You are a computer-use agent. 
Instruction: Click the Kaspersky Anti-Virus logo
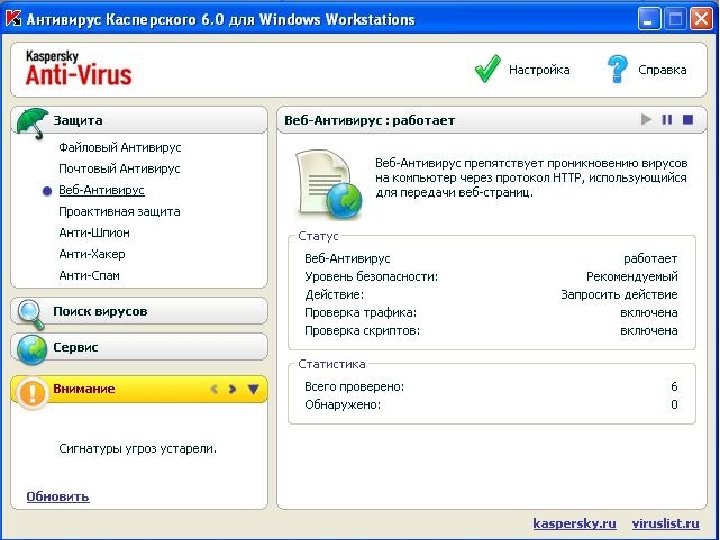tap(79, 69)
